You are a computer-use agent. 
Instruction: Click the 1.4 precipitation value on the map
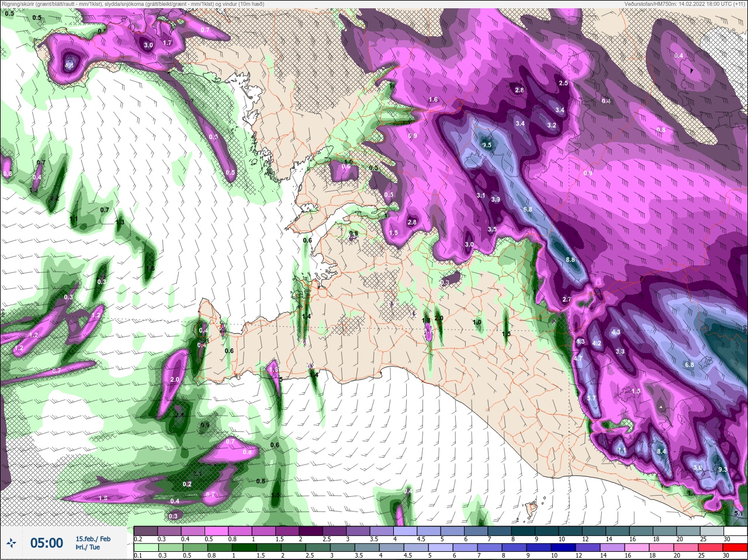[306, 316]
